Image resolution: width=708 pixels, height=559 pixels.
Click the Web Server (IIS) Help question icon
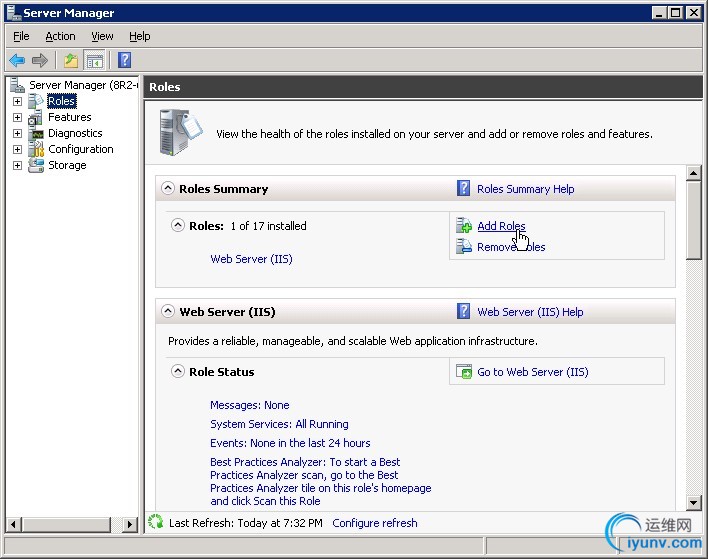[464, 311]
